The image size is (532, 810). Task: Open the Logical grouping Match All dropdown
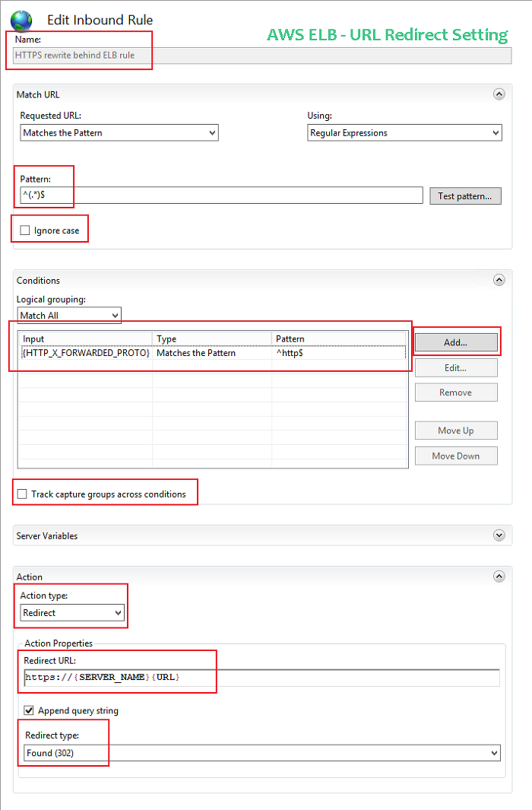point(69,315)
